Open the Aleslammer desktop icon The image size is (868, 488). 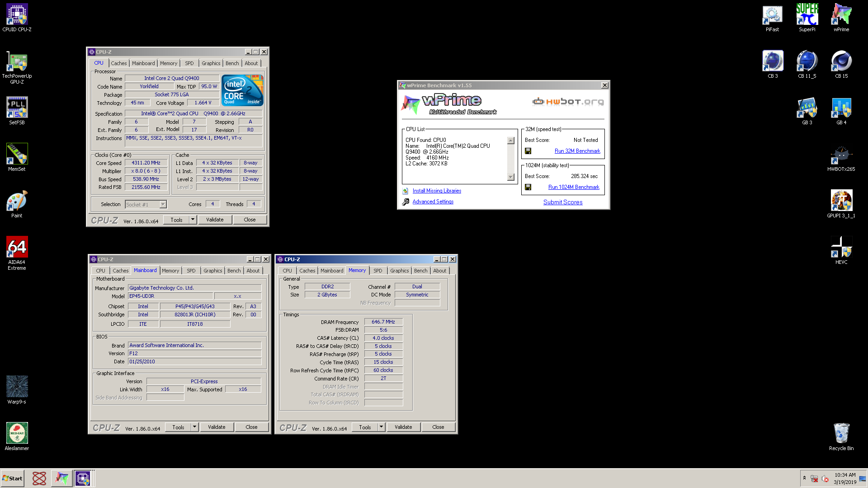click(17, 436)
